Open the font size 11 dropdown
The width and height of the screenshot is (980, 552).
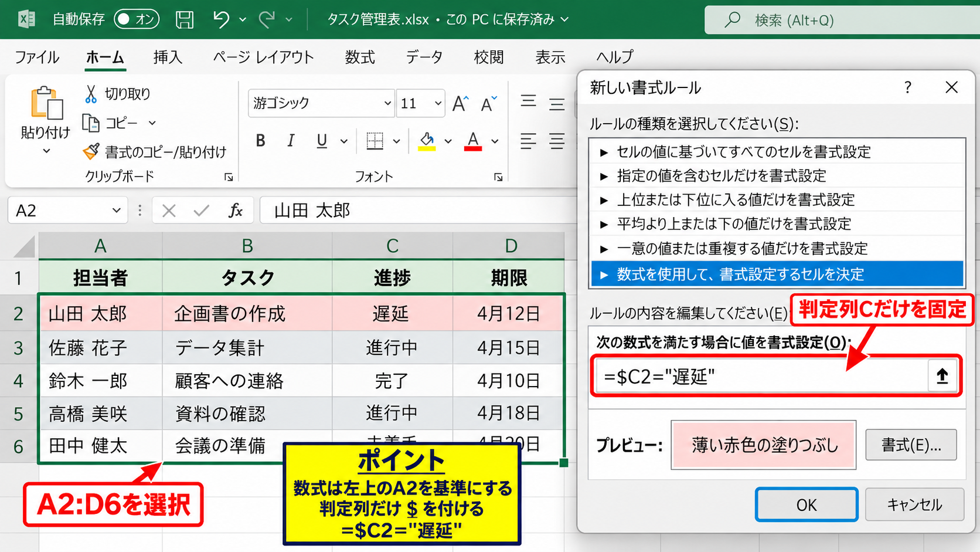pos(438,103)
